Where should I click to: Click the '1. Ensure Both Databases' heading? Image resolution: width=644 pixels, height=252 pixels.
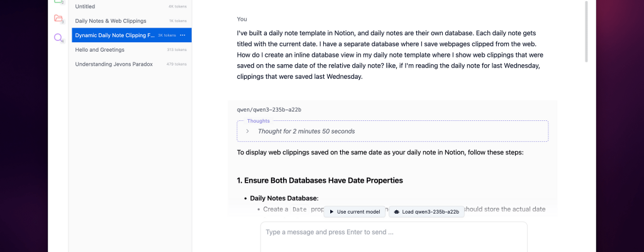tap(319, 180)
